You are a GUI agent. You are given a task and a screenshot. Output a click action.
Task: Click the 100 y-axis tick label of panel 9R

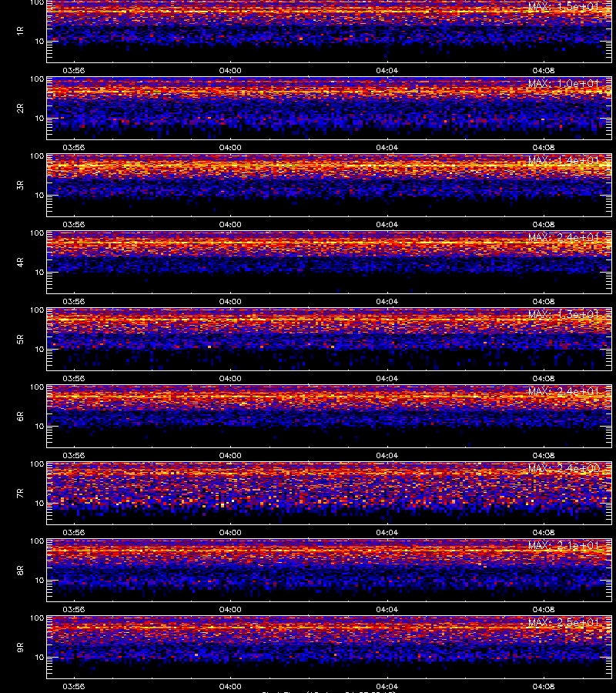point(37,618)
